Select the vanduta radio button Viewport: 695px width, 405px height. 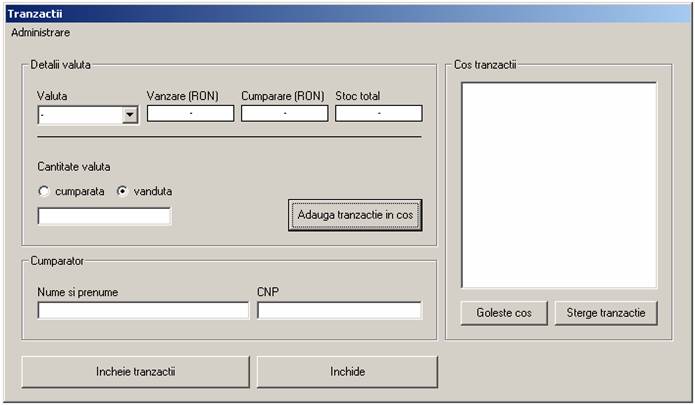(x=123, y=191)
